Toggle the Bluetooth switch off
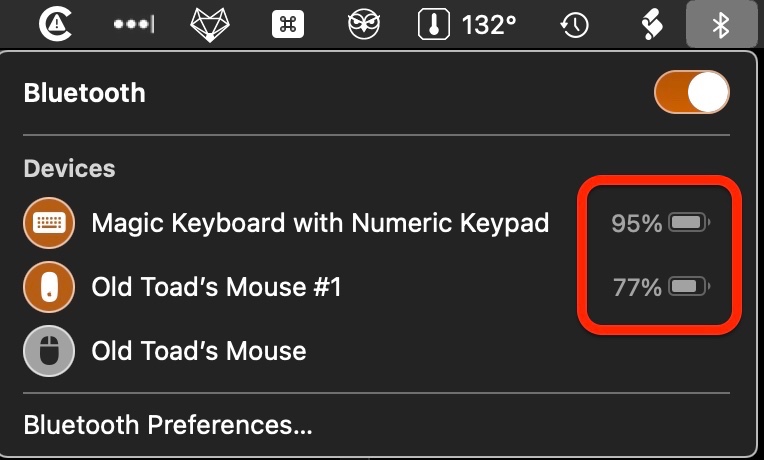 point(692,93)
